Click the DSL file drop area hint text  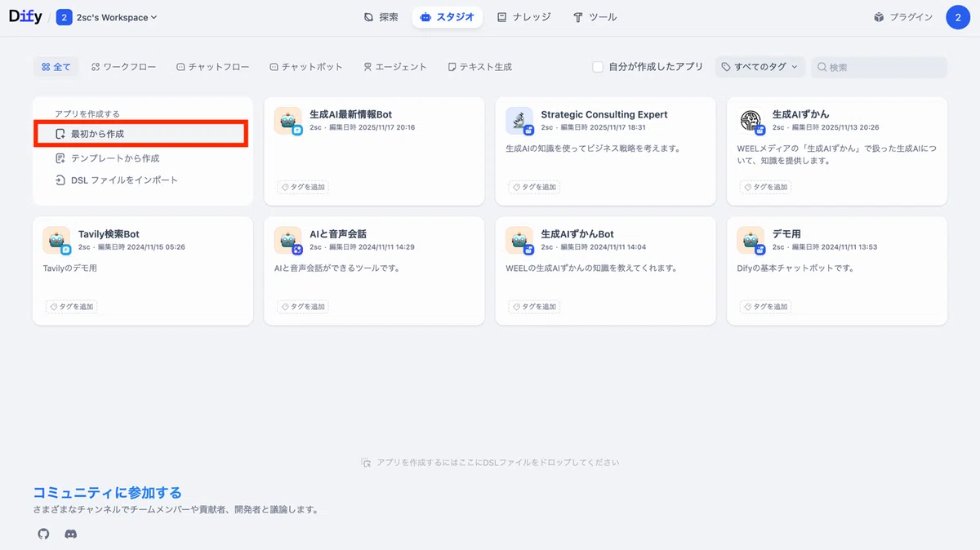pos(490,463)
